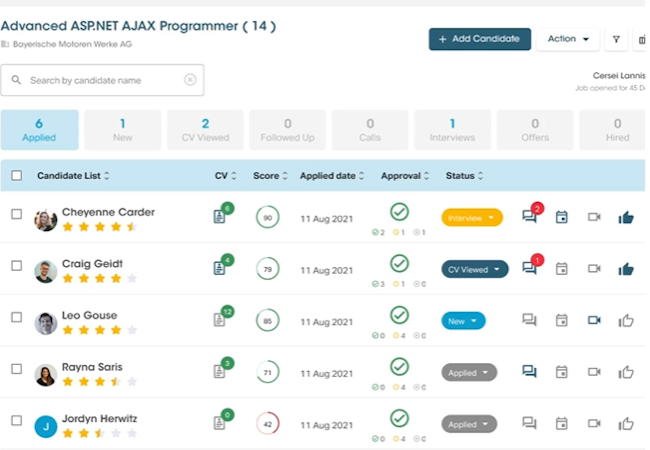Check the box next to Rayna Saris
Image resolution: width=650 pixels, height=450 pixels.
(x=16, y=369)
